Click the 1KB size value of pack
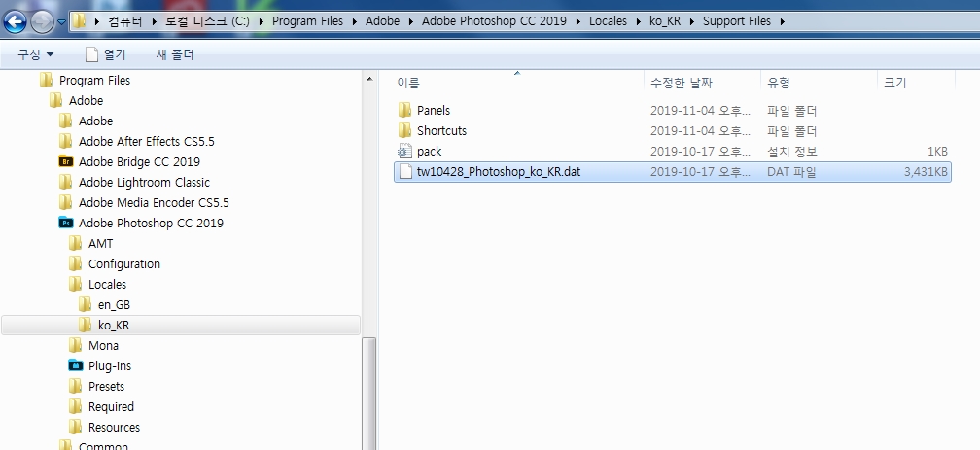This screenshot has width=980, height=450. point(937,152)
